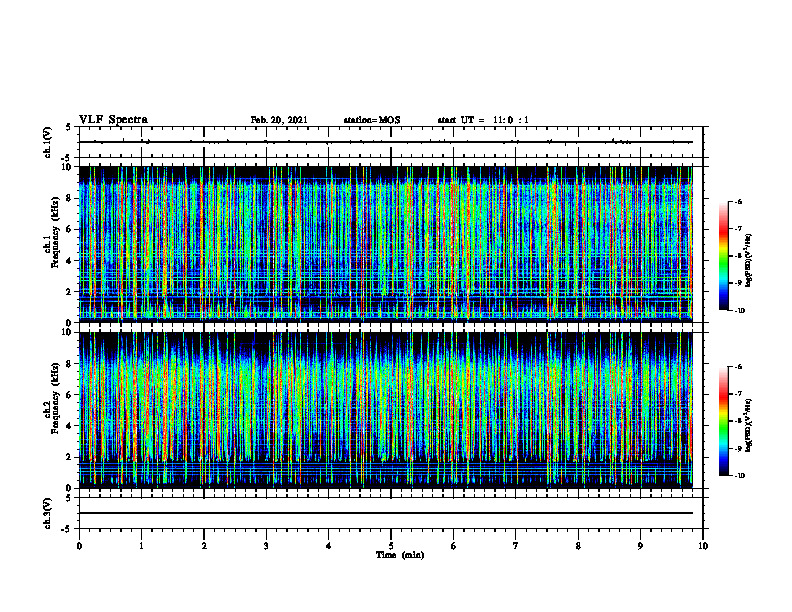Click time axis tick label "3"
Image resolution: width=792 pixels, height=612 pixels.
266,546
